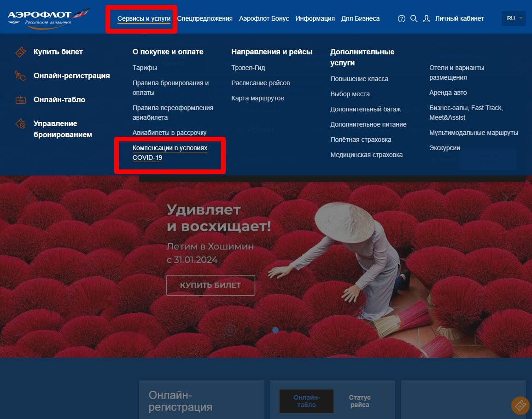Image resolution: width=532 pixels, height=419 pixels.
Task: Go to the previous banner slide
Action: point(29,198)
